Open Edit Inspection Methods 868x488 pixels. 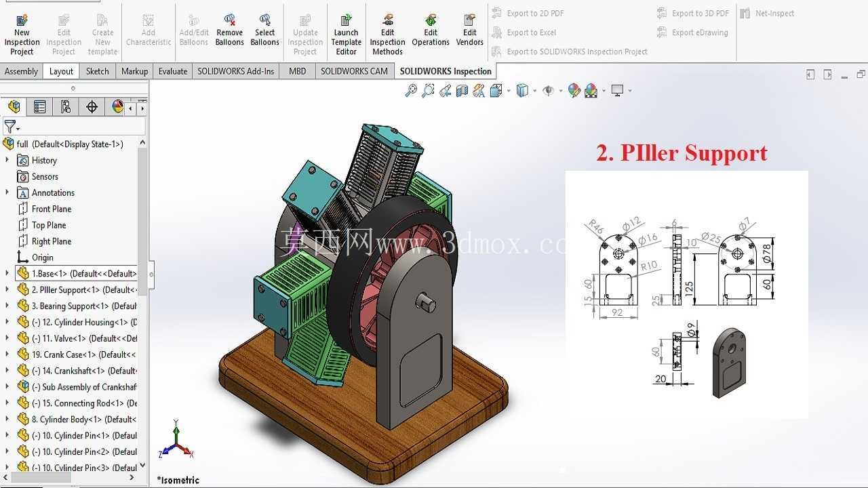click(x=387, y=34)
